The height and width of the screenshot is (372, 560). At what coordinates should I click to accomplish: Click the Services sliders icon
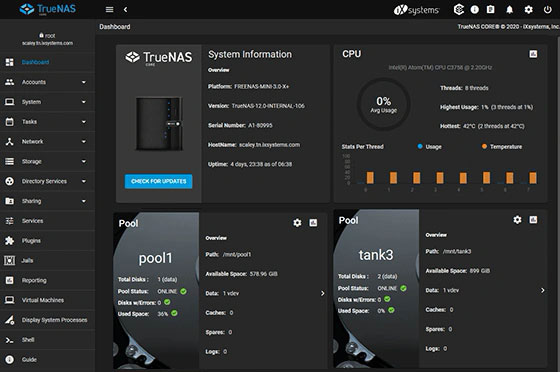(x=10, y=221)
